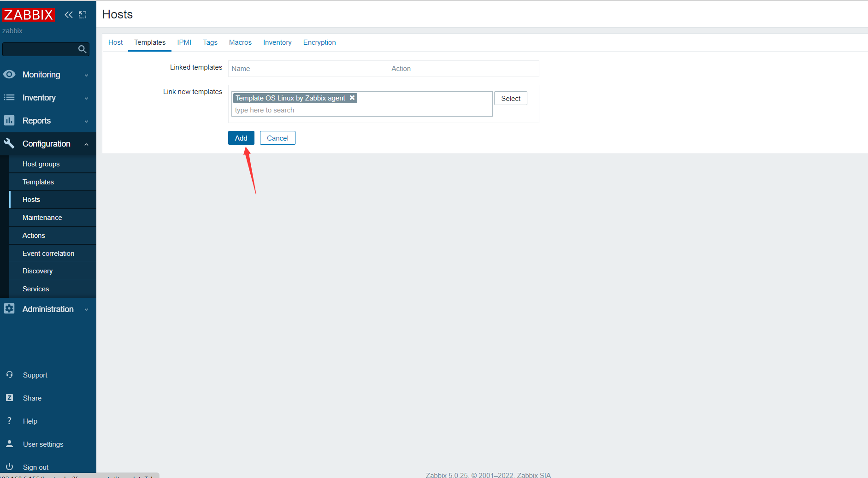Collapse the sidebar with double-chevron icon

click(69, 15)
